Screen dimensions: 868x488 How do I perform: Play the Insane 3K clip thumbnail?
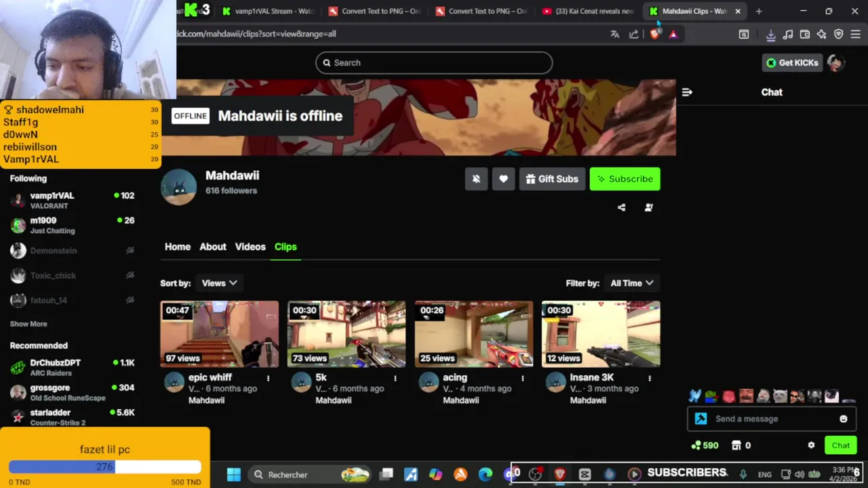tap(601, 334)
